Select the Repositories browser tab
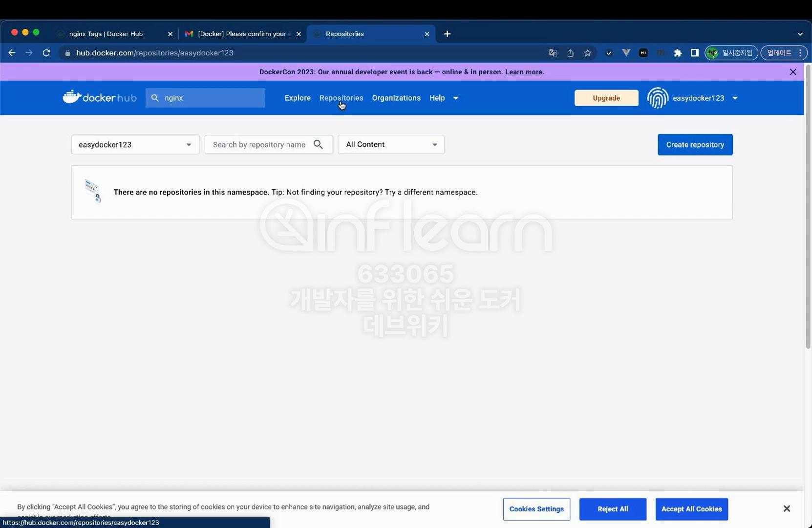The width and height of the screenshot is (812, 528). [371, 34]
